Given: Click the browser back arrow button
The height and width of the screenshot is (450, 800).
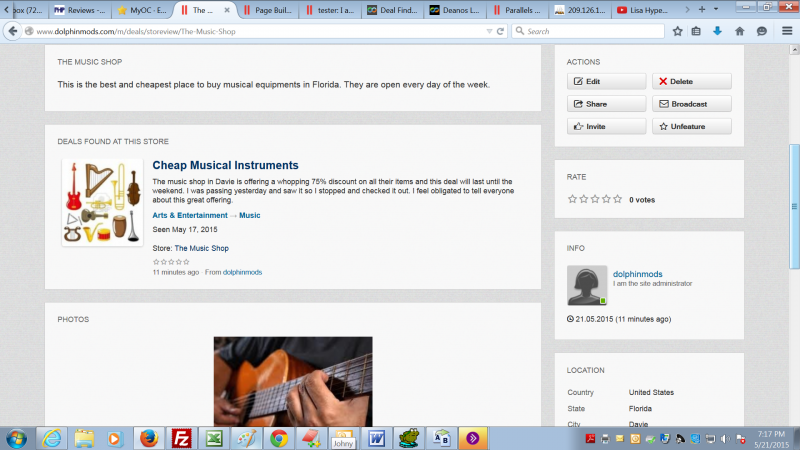Looking at the screenshot, I should point(12,31).
